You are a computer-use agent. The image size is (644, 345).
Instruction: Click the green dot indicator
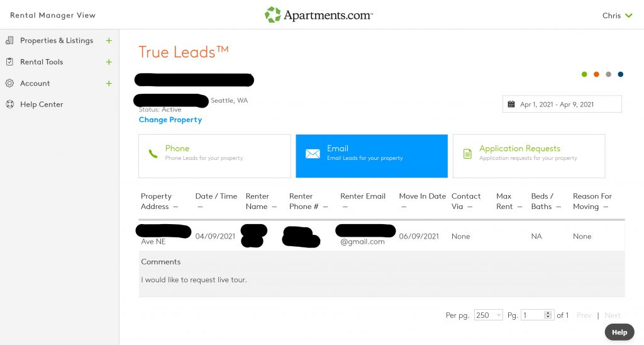tap(584, 74)
